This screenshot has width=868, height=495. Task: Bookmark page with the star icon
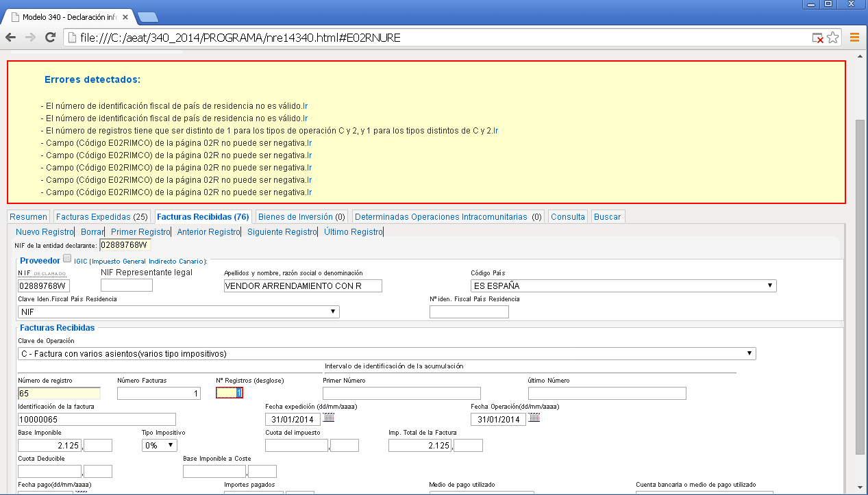click(x=833, y=38)
